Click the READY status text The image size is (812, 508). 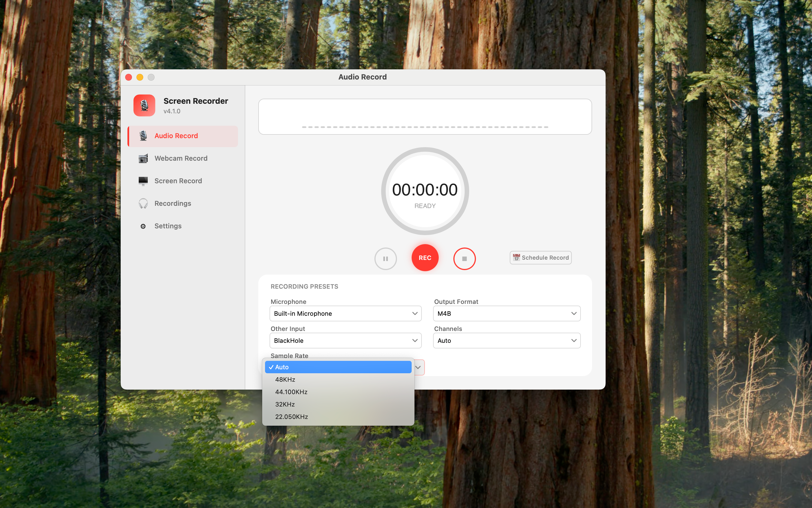pyautogui.click(x=425, y=206)
